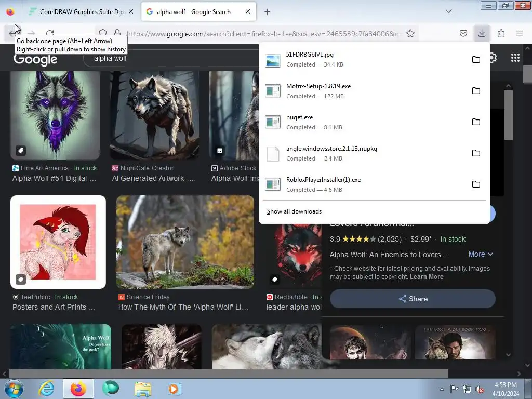Open Windows Explorer folder on taskbar
The height and width of the screenshot is (399, 532).
pyautogui.click(x=143, y=389)
